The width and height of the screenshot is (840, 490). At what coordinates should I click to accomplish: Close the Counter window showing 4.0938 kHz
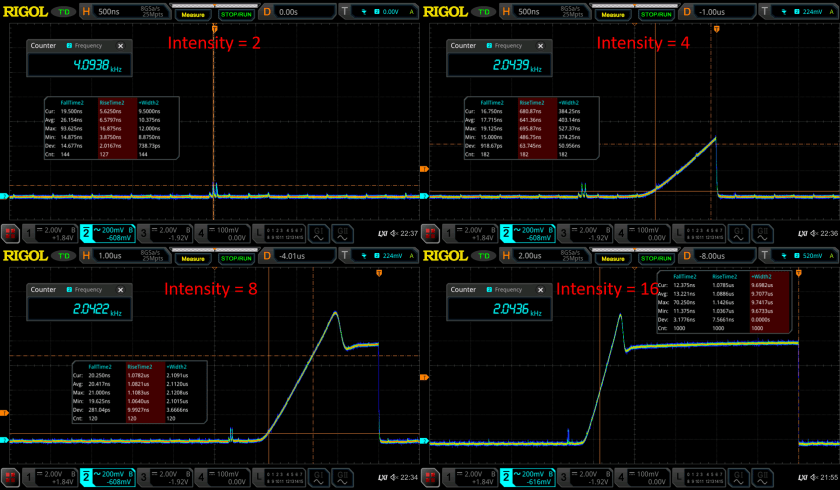[x=120, y=46]
